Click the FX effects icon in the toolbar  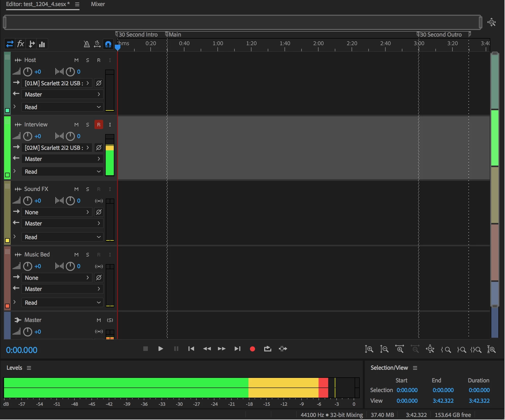pyautogui.click(x=20, y=44)
